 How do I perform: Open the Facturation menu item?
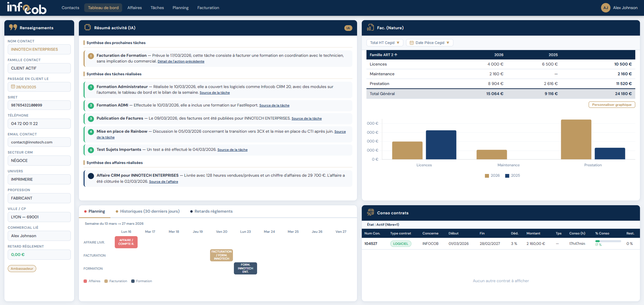208,8
